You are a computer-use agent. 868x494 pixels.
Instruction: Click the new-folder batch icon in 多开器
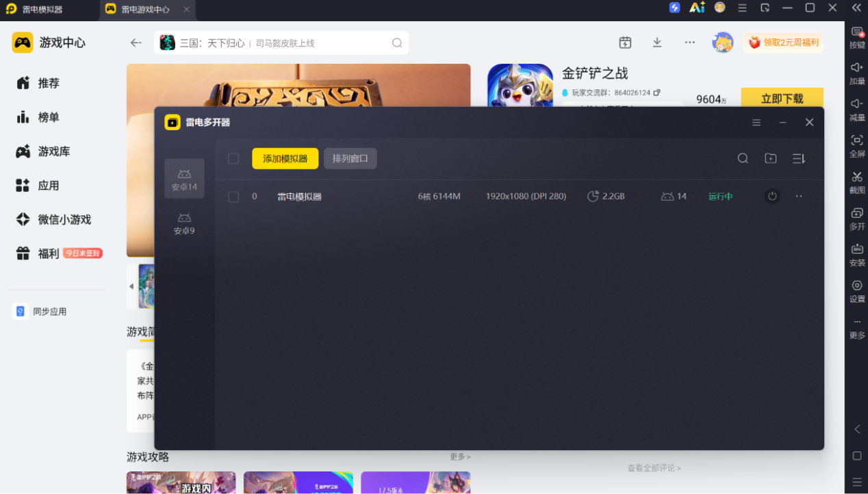[771, 158]
